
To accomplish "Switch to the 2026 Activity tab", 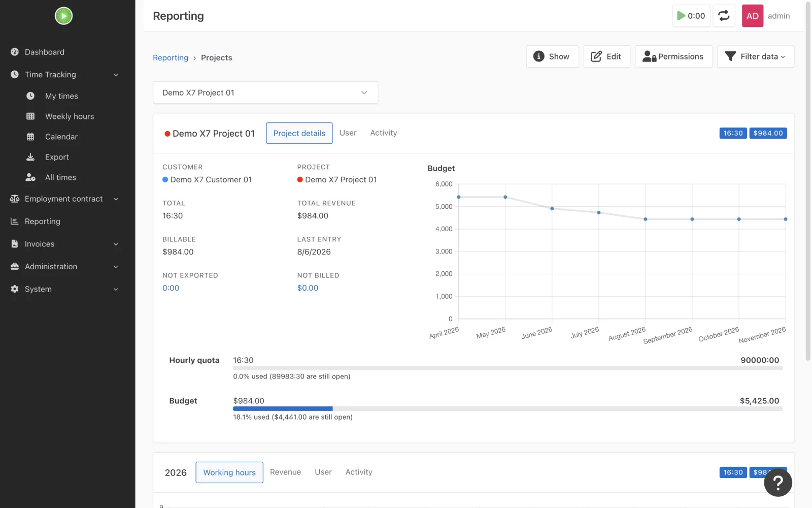I will (359, 472).
